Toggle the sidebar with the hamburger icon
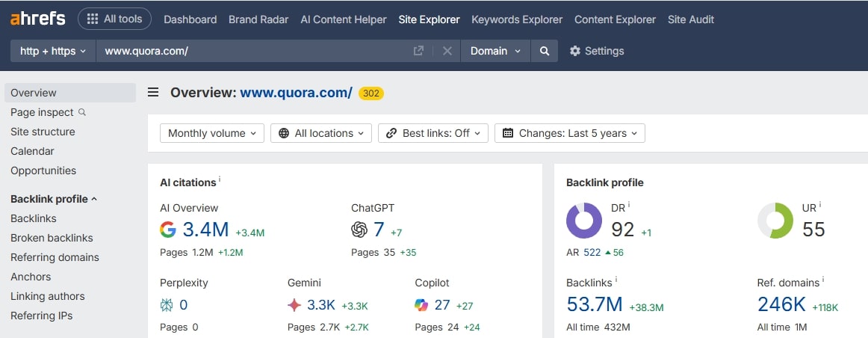868x338 pixels. (153, 93)
